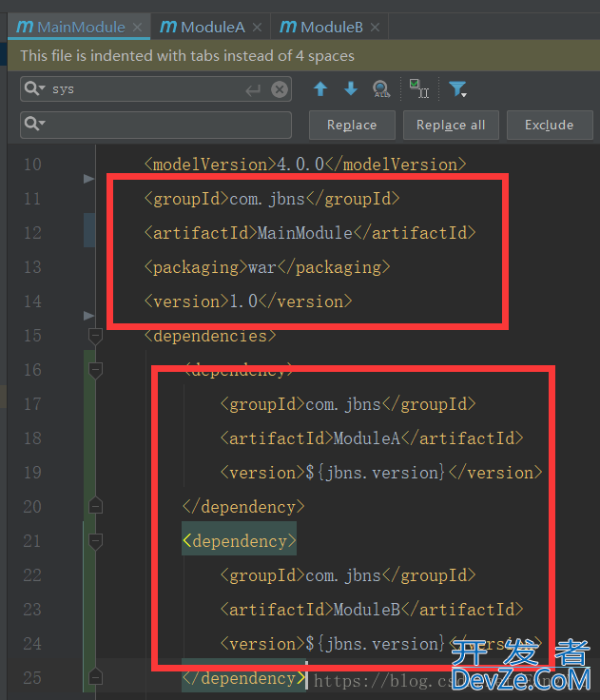This screenshot has width=600, height=700.
Task: Click version 1.0 text on line 14
Action: tap(248, 301)
